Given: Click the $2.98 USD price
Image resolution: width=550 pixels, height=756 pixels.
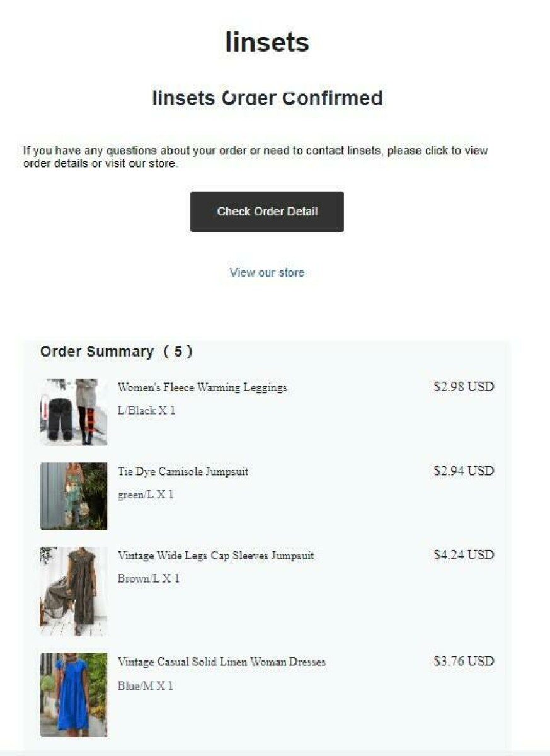Looking at the screenshot, I should tap(464, 387).
